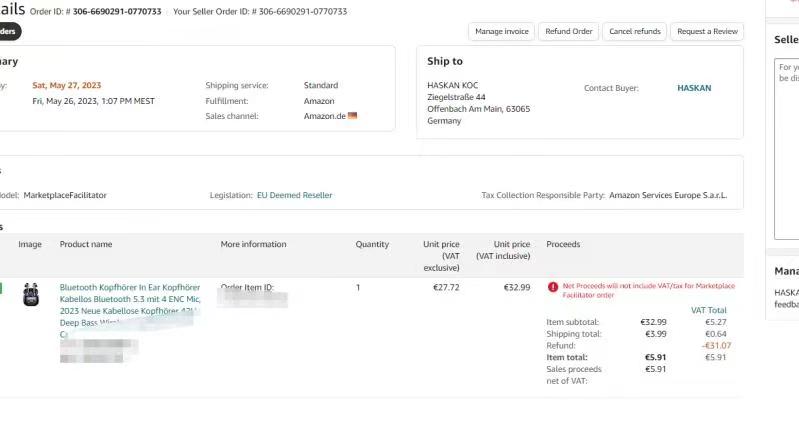Open the HASKAN contact buyer link
The height and width of the screenshot is (423, 799).
[694, 88]
